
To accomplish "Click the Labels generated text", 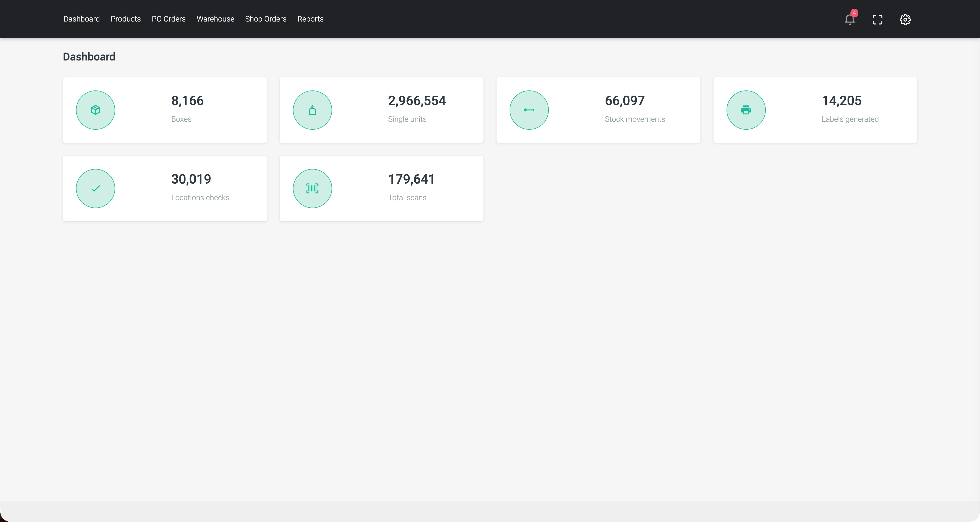I will pos(850,119).
